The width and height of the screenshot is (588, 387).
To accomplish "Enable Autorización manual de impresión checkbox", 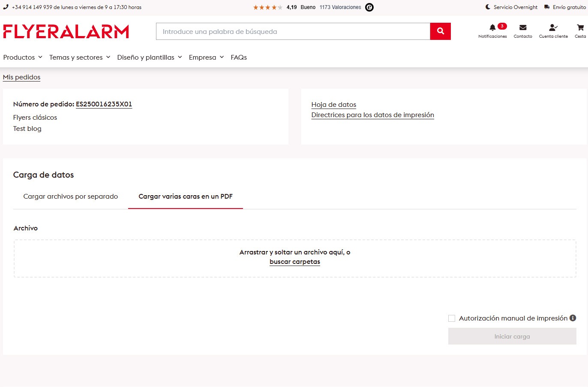I will [x=452, y=318].
